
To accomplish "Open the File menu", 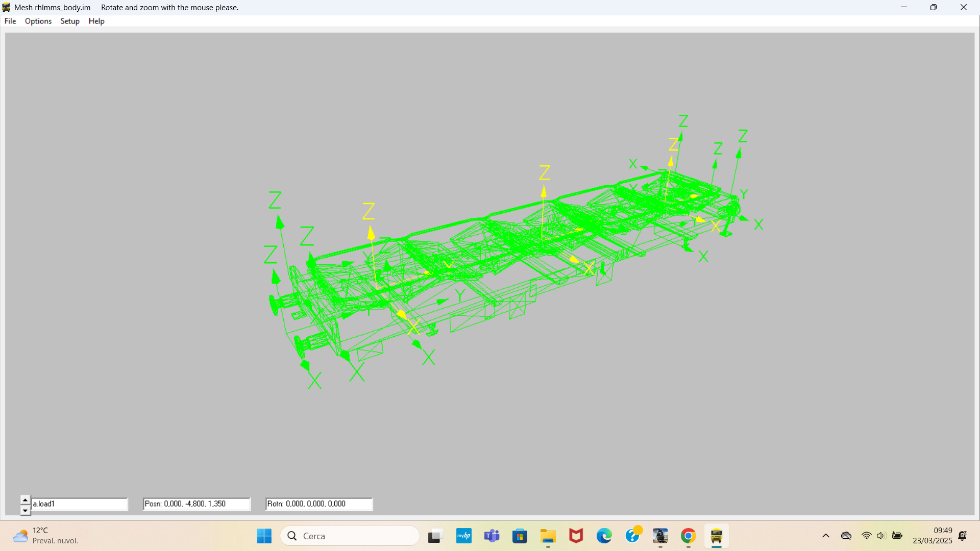I will (x=10, y=21).
